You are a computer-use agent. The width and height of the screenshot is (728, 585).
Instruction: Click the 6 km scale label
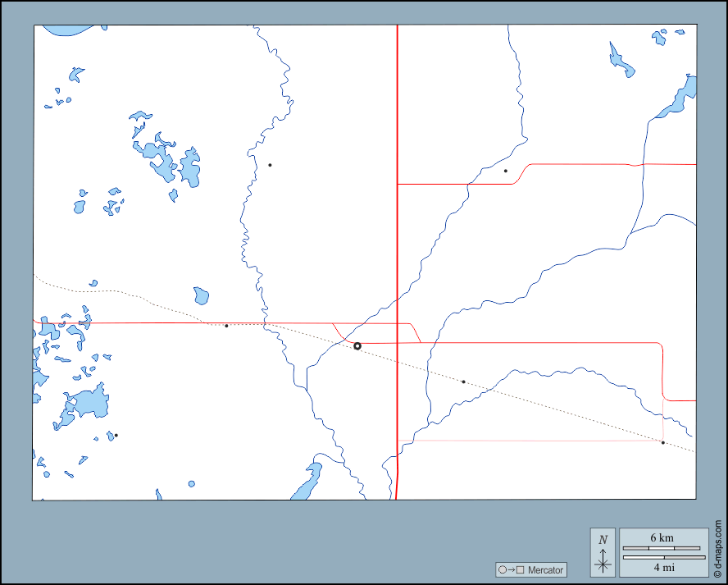[662, 537]
